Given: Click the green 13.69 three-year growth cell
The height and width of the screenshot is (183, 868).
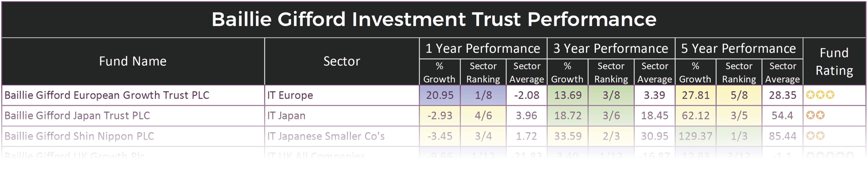Looking at the screenshot, I should click(567, 95).
